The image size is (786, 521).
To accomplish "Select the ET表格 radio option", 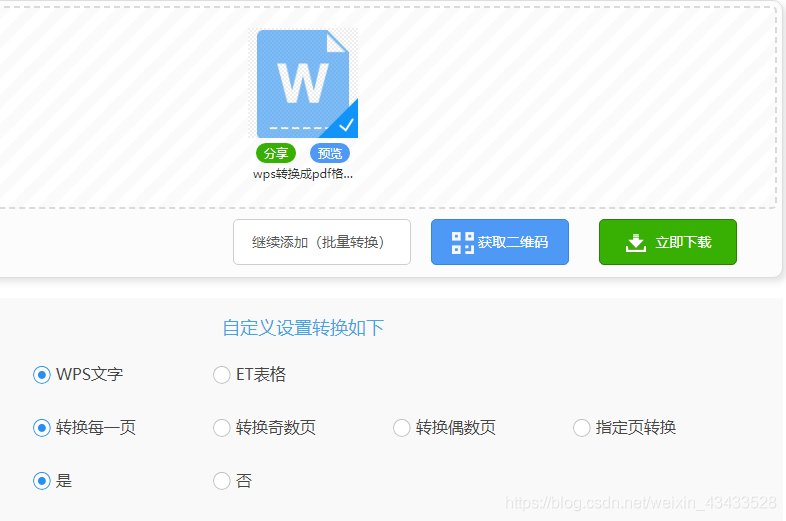I will tap(222, 375).
